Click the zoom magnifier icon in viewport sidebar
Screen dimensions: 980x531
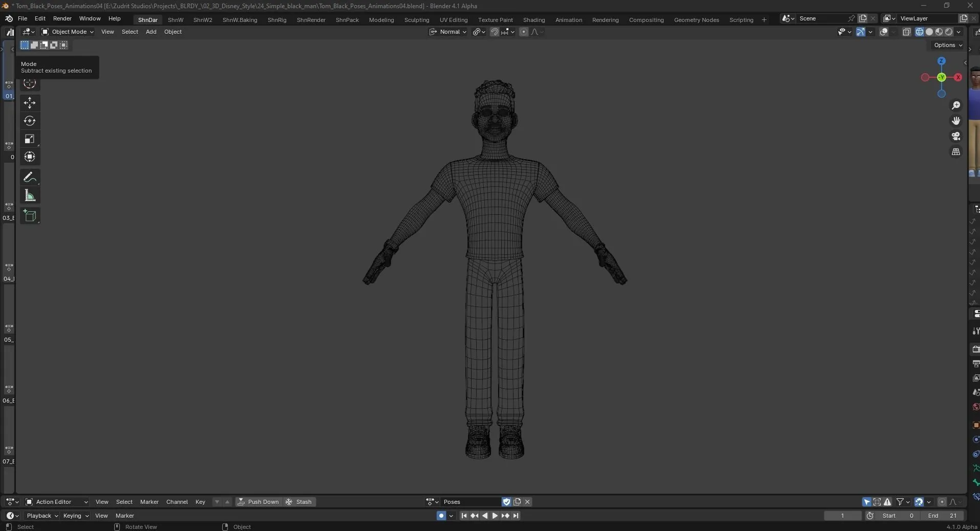pos(956,105)
